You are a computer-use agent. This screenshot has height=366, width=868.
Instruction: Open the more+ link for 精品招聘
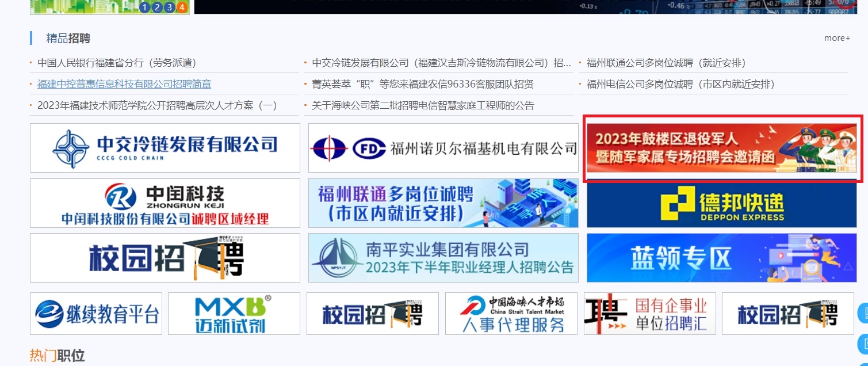[x=836, y=38]
